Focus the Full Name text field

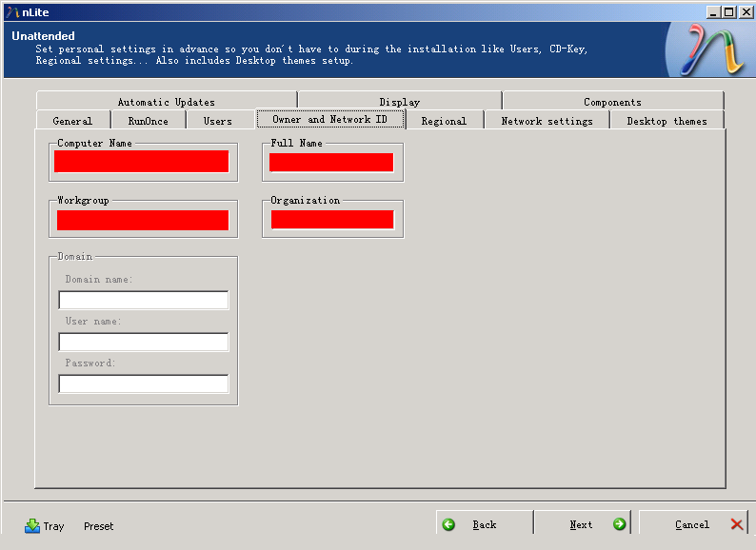coord(331,163)
